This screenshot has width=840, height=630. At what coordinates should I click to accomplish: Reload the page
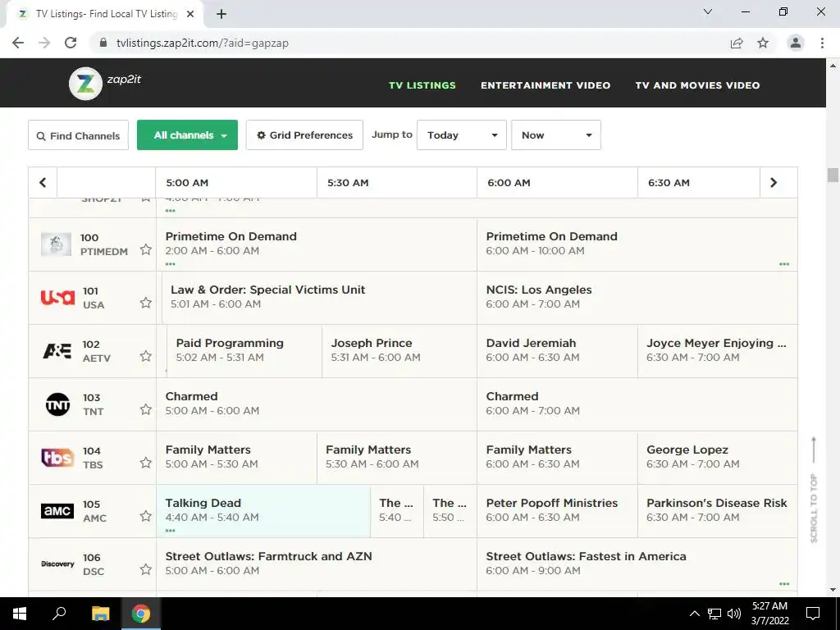[x=71, y=43]
